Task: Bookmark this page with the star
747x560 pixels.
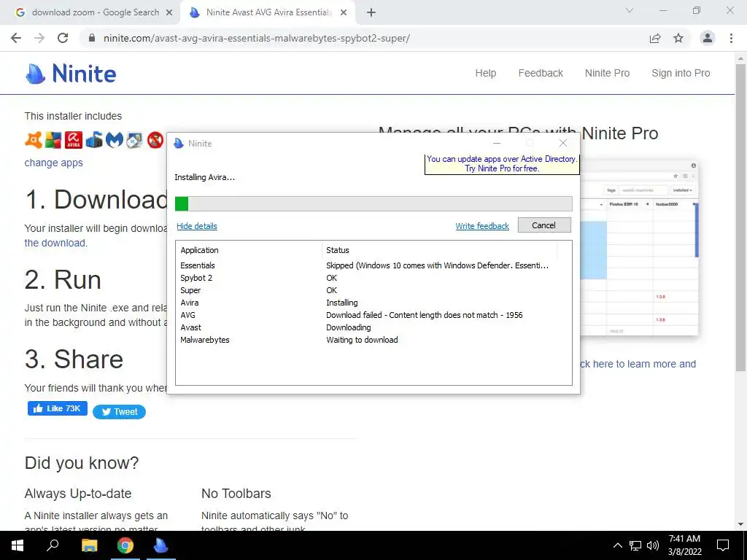Action: 678,38
